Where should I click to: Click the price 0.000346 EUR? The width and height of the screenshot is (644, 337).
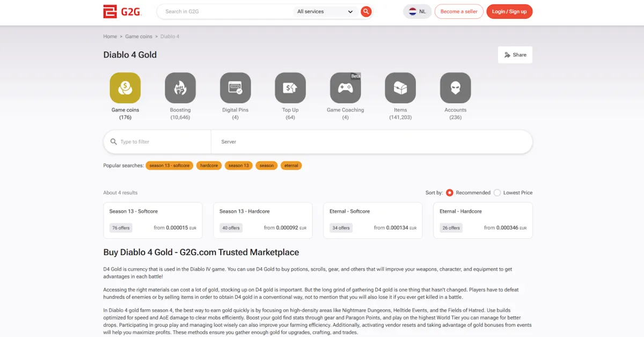[511, 228]
